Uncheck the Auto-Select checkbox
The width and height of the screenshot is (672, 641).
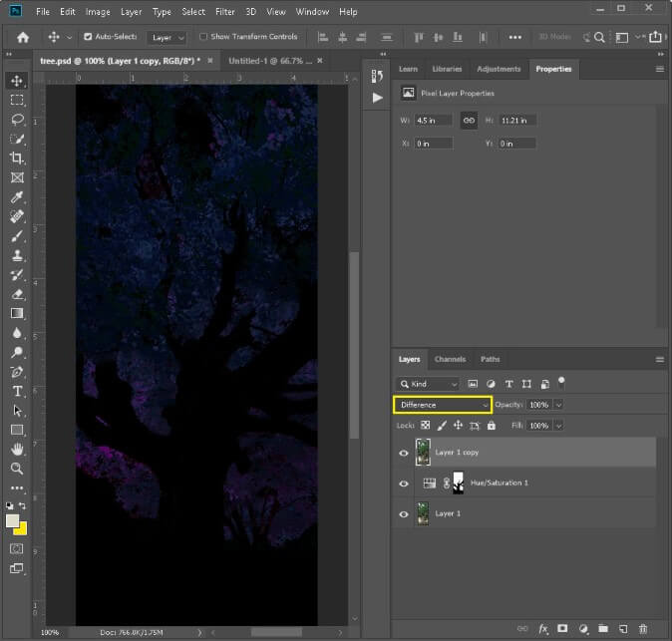[x=88, y=37]
